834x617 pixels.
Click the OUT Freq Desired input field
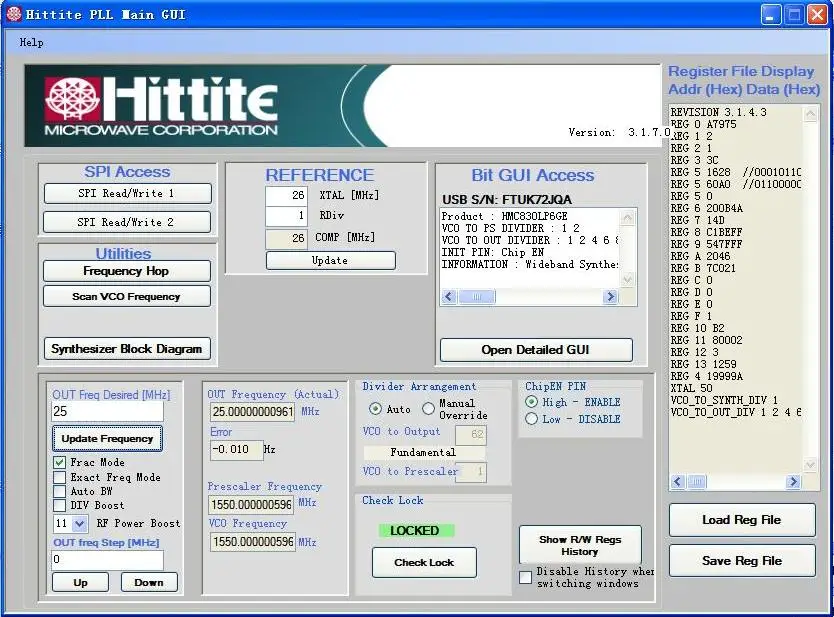click(107, 411)
